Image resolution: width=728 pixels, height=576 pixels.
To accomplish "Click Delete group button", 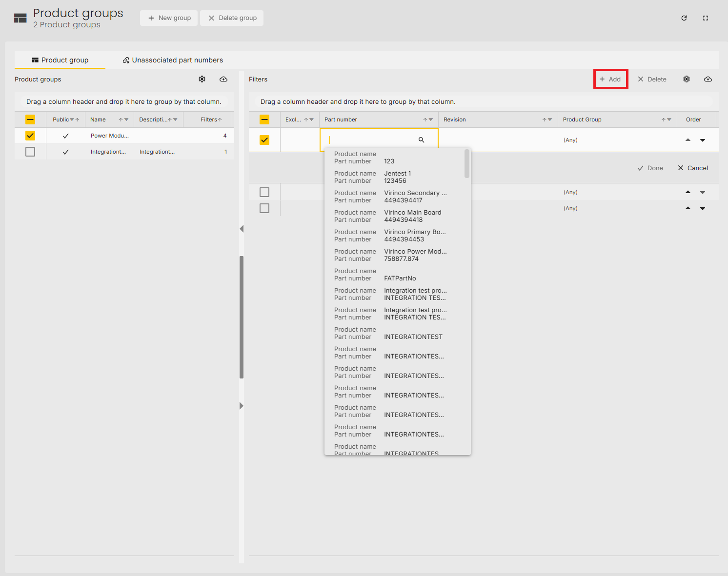I will (232, 18).
